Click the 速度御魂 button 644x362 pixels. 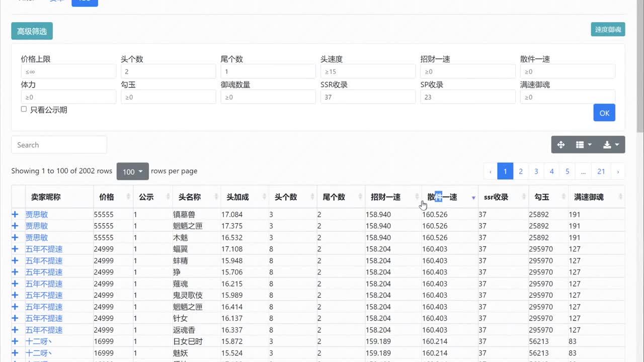coord(608,29)
